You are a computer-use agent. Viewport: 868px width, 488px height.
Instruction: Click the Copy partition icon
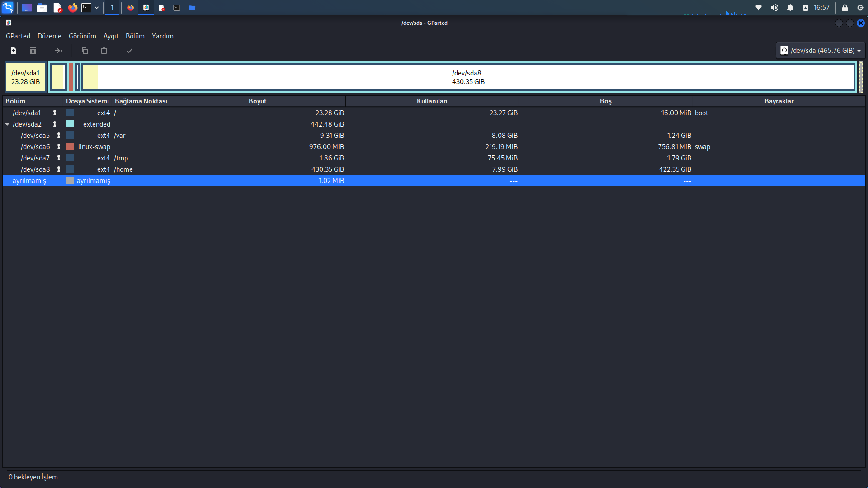coord(85,51)
